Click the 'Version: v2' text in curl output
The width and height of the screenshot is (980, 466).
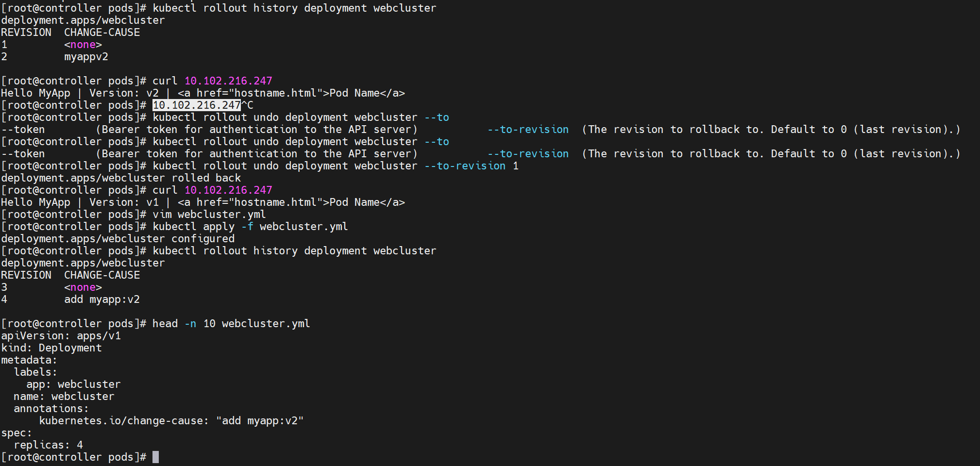coord(124,93)
